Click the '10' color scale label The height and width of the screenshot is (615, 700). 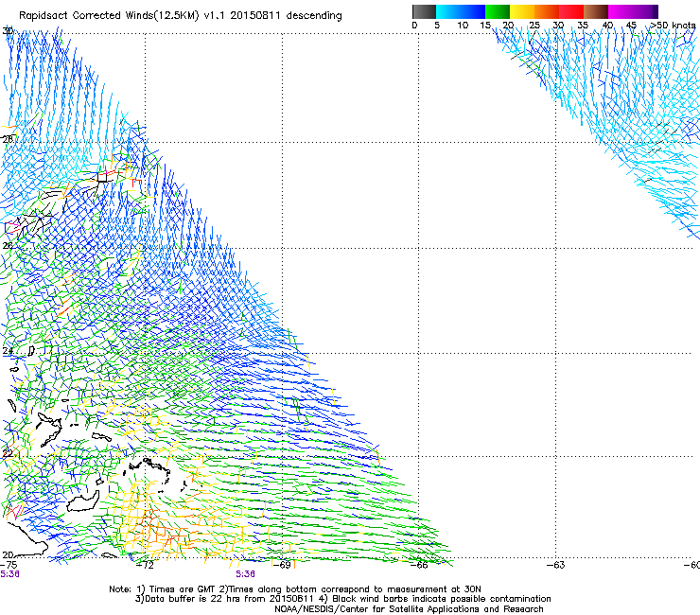click(x=463, y=26)
